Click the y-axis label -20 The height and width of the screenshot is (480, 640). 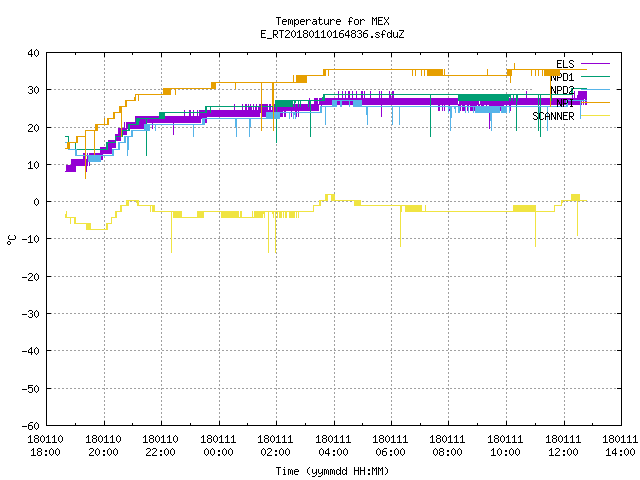tap(31, 277)
